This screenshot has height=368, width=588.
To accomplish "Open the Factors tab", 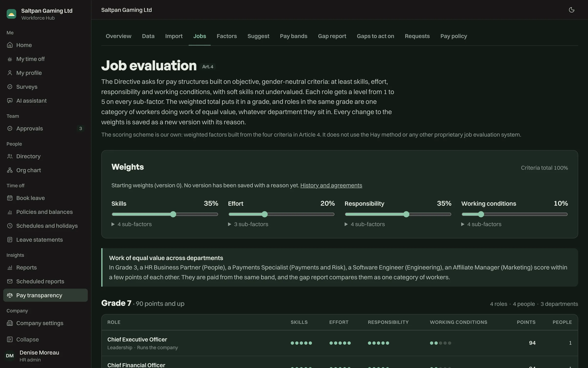I will (227, 36).
